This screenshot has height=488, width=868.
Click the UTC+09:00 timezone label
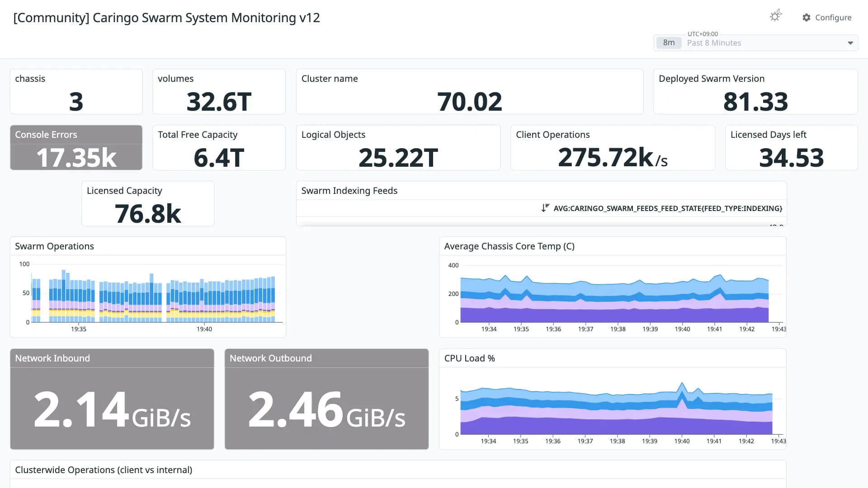pos(703,34)
